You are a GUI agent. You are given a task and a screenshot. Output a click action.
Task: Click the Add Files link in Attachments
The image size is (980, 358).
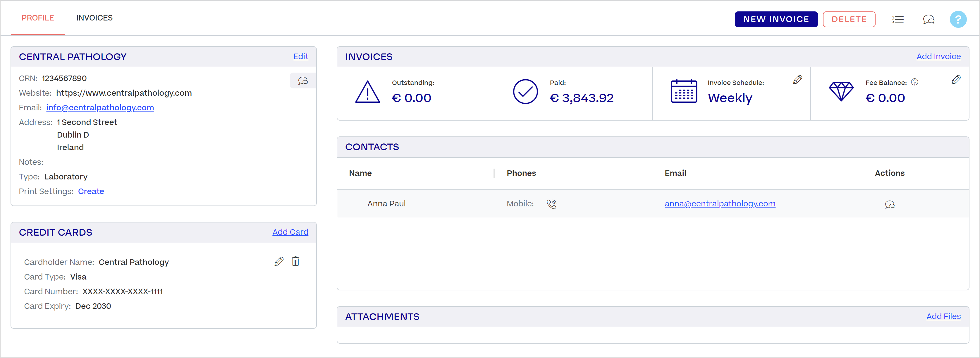point(943,316)
